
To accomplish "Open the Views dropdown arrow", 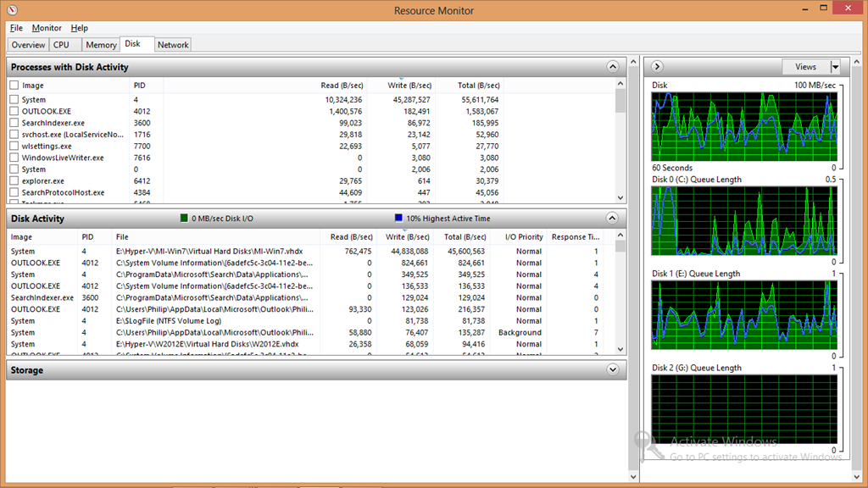I will (835, 67).
